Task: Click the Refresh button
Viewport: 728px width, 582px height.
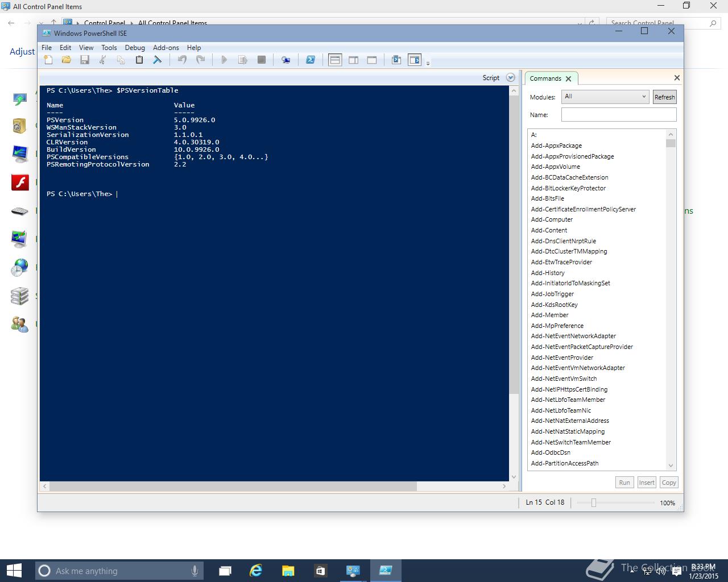Action: tap(664, 97)
